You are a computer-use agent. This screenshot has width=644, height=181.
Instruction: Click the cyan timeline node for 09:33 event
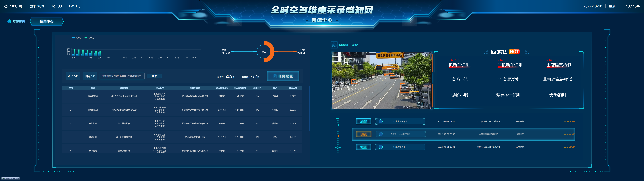[338, 147]
